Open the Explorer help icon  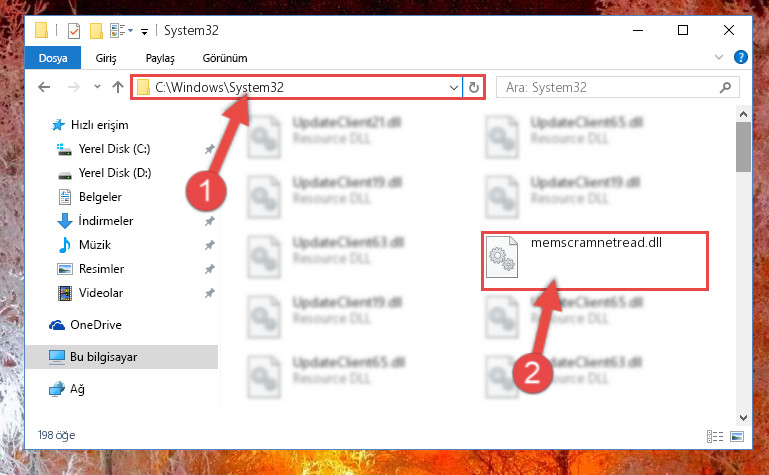741,57
